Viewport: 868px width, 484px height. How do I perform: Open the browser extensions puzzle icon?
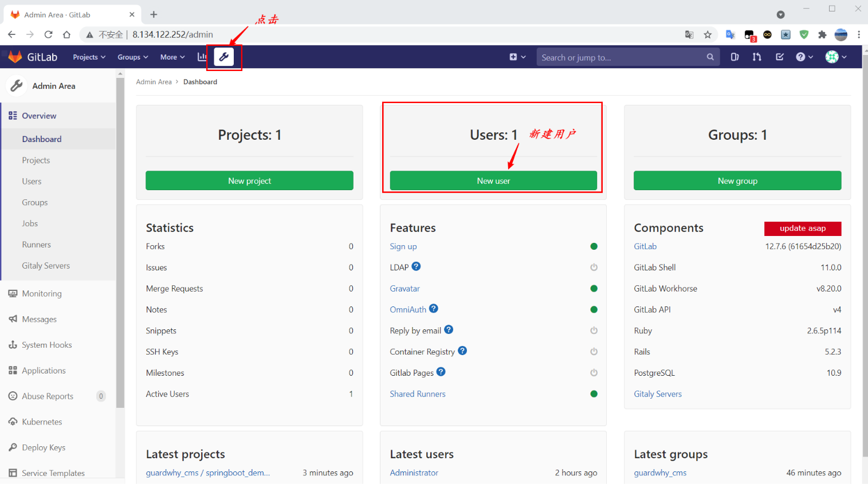tap(822, 34)
